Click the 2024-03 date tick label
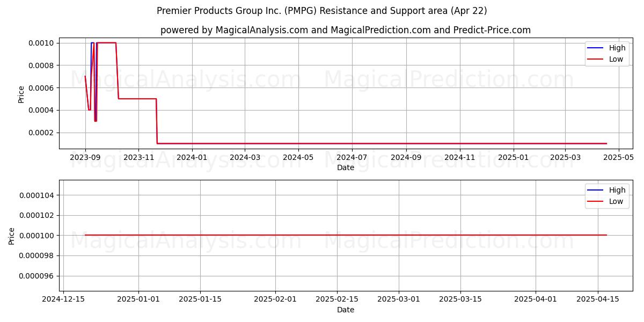644x322 pixels. (245, 157)
